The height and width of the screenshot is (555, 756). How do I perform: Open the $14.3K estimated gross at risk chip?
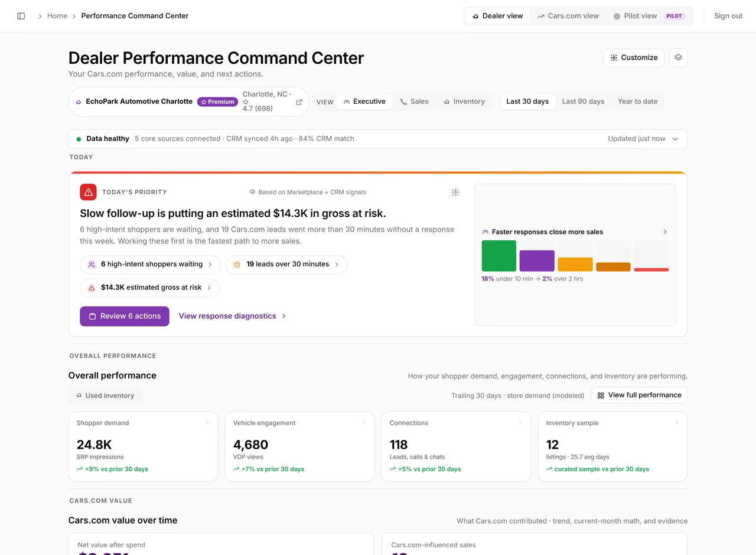[150, 288]
